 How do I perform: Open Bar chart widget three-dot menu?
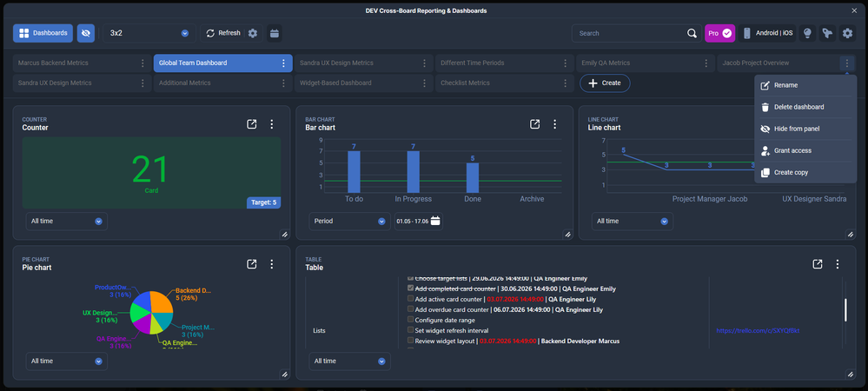(x=554, y=124)
